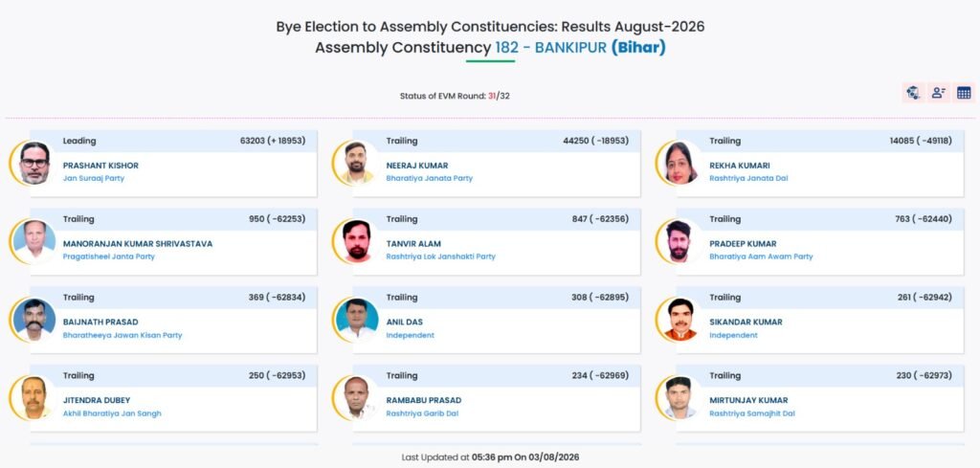The image size is (980, 468).
Task: Click the 182 - BANKIPUR constituency title
Action: 550,48
